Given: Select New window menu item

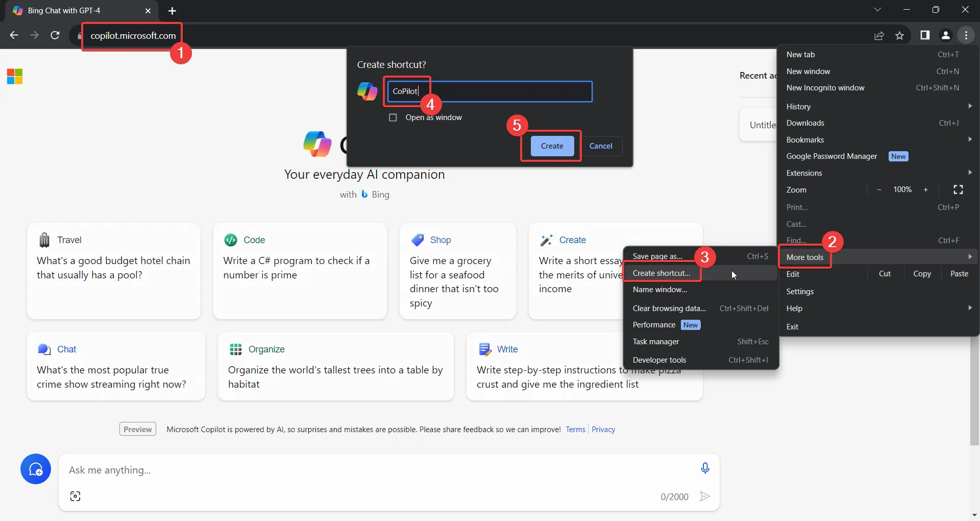Looking at the screenshot, I should click(878, 72).
